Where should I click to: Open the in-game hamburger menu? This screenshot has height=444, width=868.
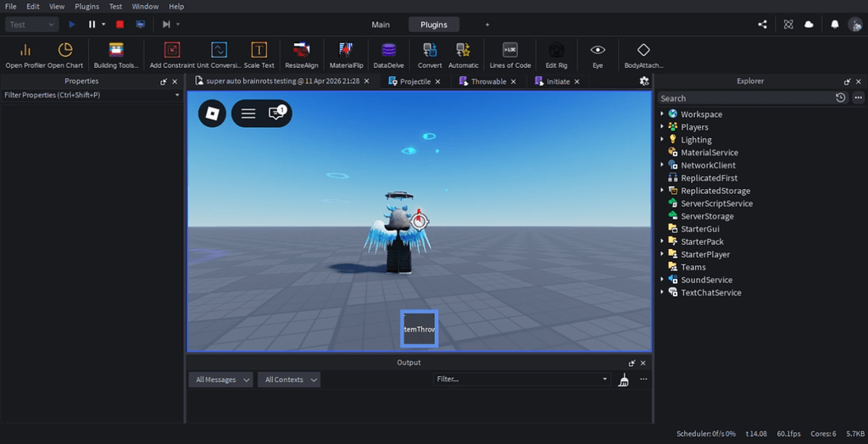pos(248,114)
